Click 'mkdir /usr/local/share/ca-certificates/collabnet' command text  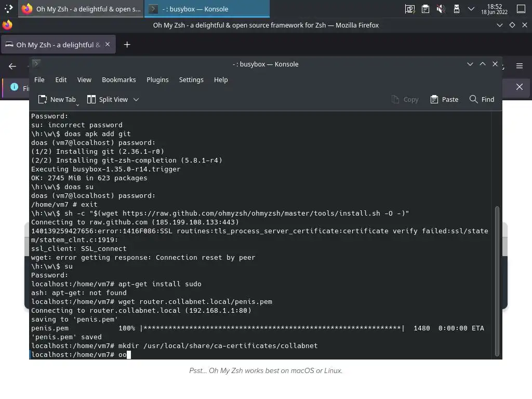[x=218, y=345]
